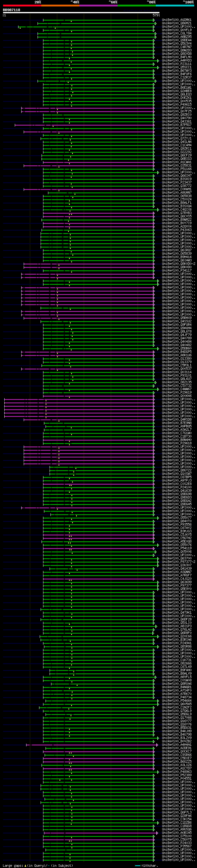Open hit UniRef100_Q00535
Image resolution: width=197 pixels, height=868 pixels.
pos(177,101)
